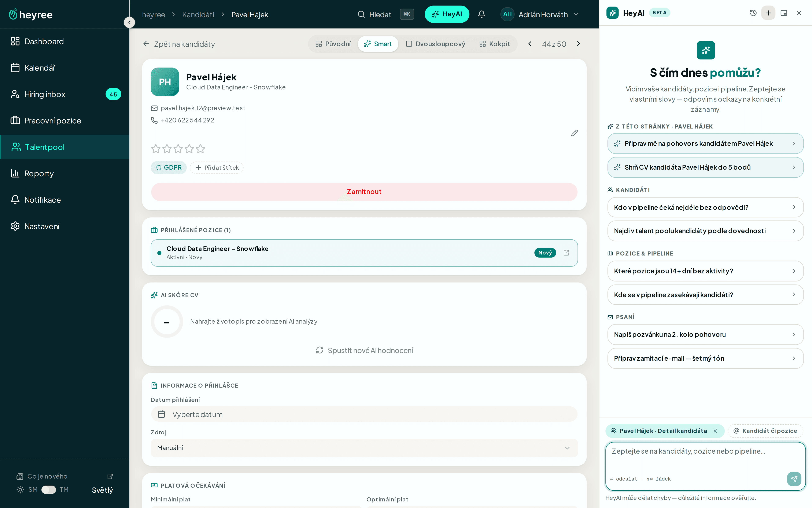Switch to Původní view tab
The image size is (812, 508).
coord(333,44)
